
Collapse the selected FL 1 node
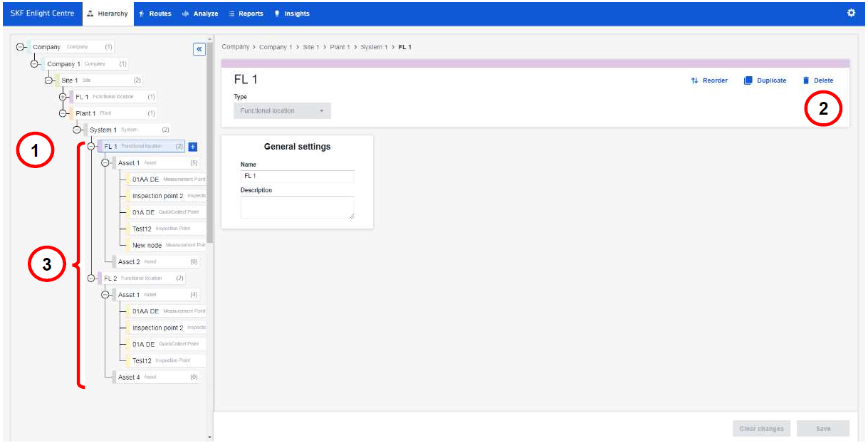91,147
